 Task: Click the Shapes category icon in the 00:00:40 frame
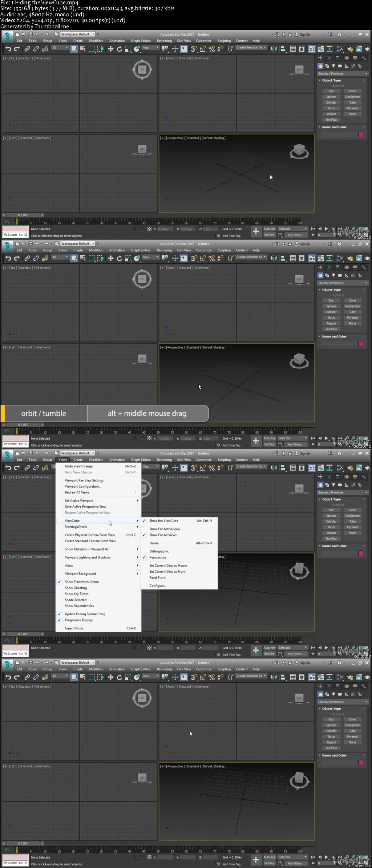coord(327,275)
